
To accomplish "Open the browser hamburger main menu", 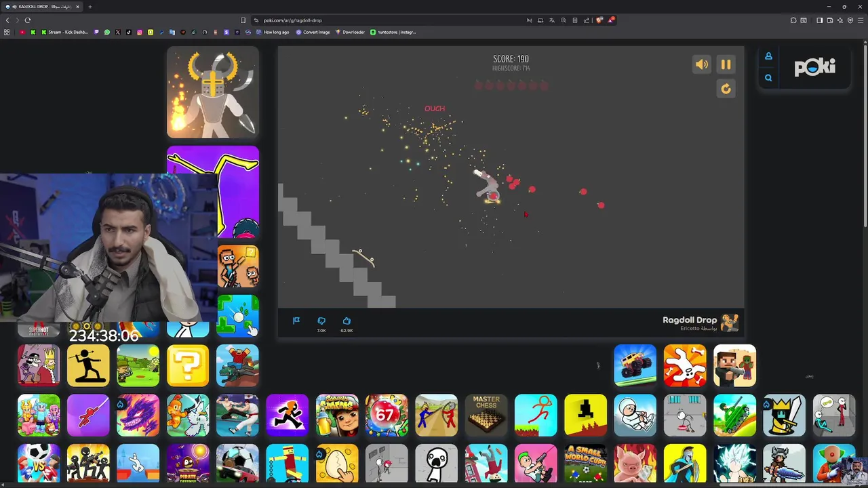I will coord(861,20).
